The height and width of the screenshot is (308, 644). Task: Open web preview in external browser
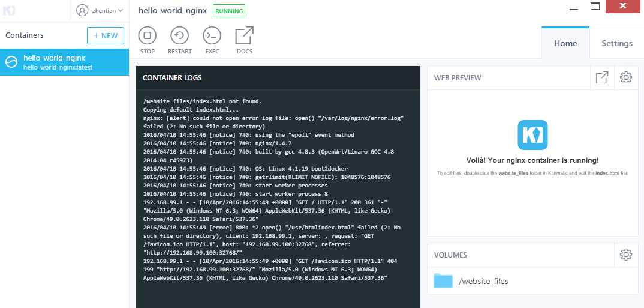(602, 77)
